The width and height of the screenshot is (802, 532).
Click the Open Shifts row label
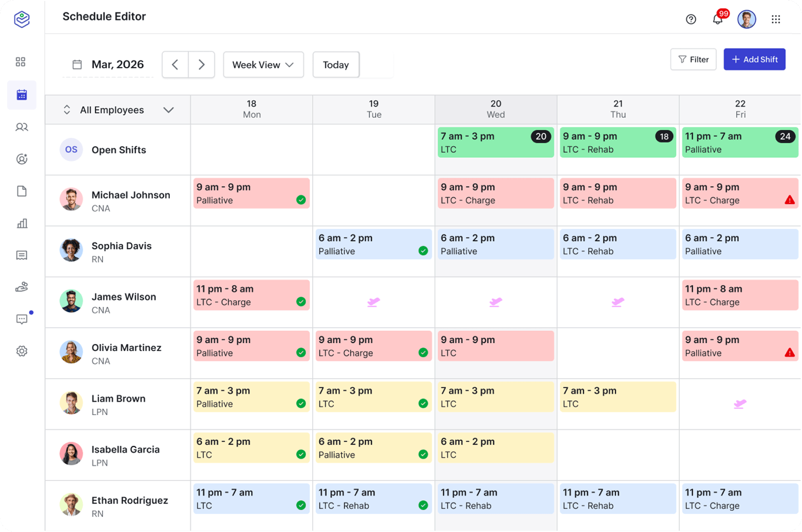tap(119, 150)
